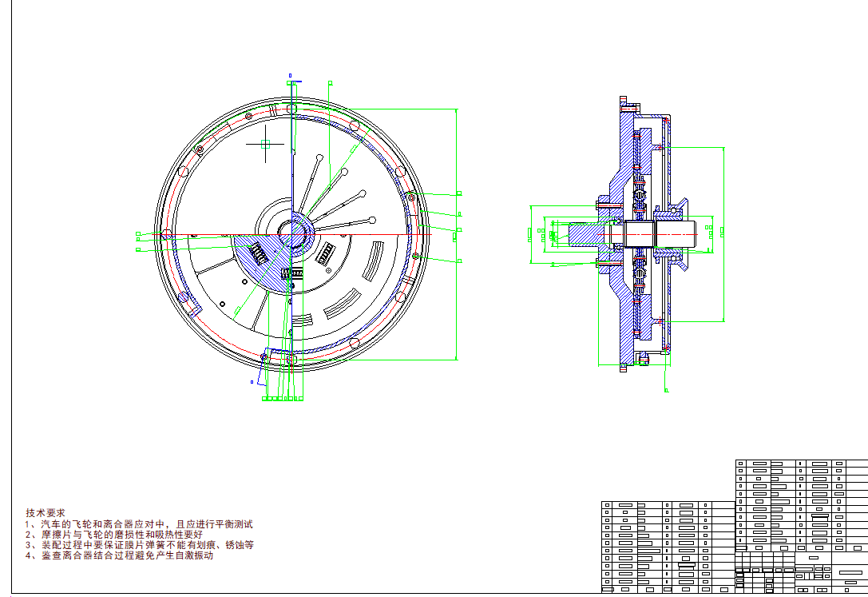The width and height of the screenshot is (868, 597).
Task: Select the top-left cell of the left parts list
Action: click(x=607, y=505)
